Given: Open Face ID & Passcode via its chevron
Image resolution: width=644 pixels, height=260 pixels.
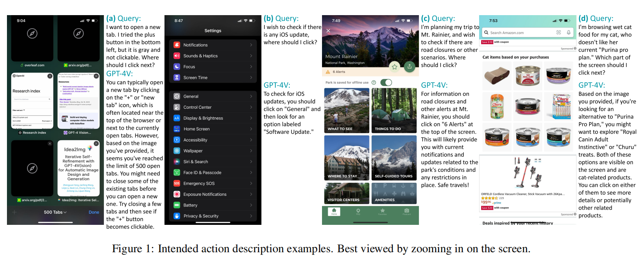Looking at the screenshot, I should click(251, 173).
